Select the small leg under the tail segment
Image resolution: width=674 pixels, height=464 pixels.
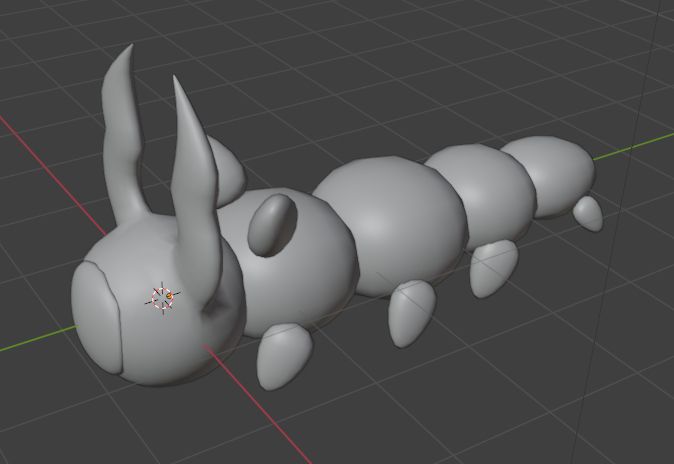pyautogui.click(x=588, y=214)
